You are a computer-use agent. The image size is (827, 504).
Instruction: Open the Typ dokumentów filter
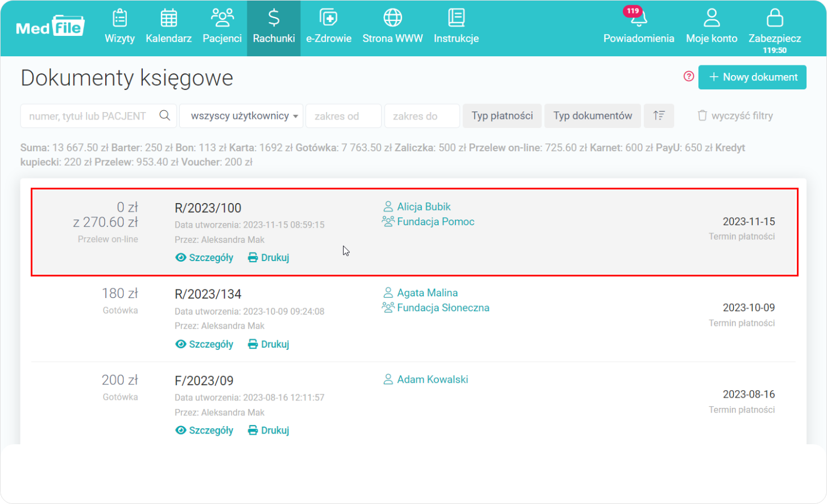point(593,116)
